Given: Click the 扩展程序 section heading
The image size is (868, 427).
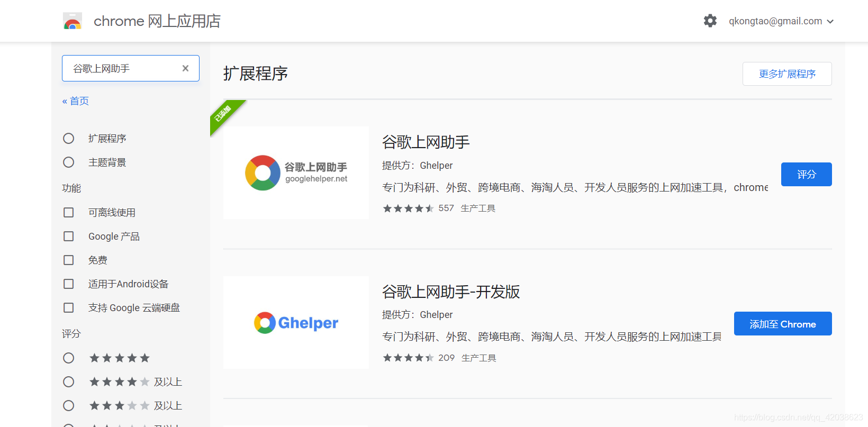Looking at the screenshot, I should tap(256, 74).
